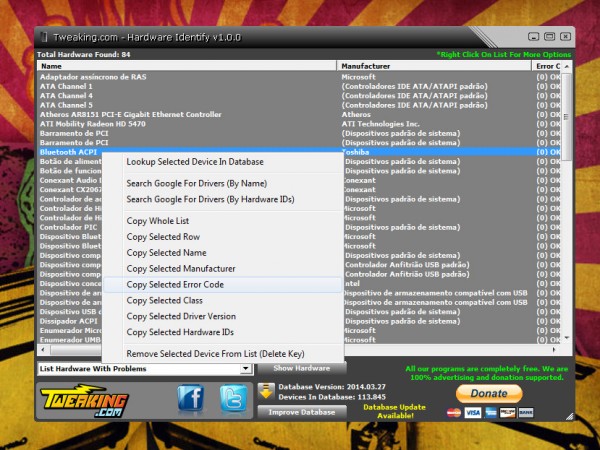Click the Donate button
The image size is (600, 450).
pos(489,393)
